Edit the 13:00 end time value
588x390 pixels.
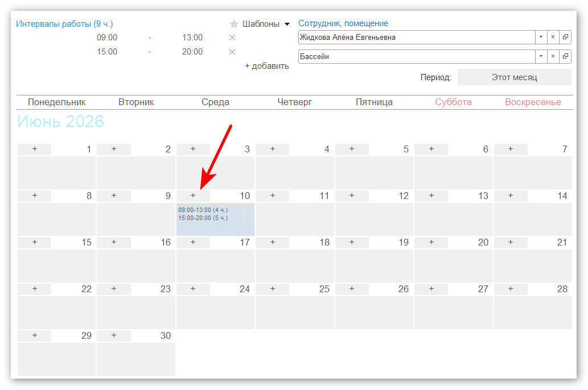pyautogui.click(x=192, y=38)
